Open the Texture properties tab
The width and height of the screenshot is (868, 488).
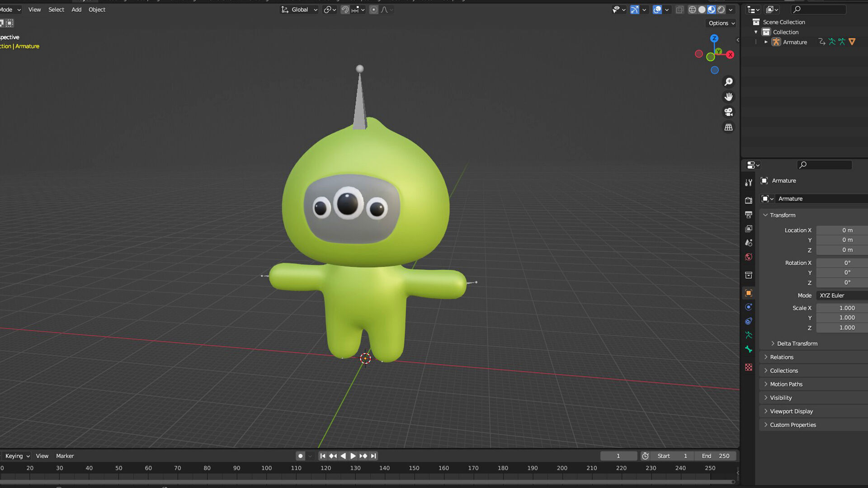click(x=749, y=367)
